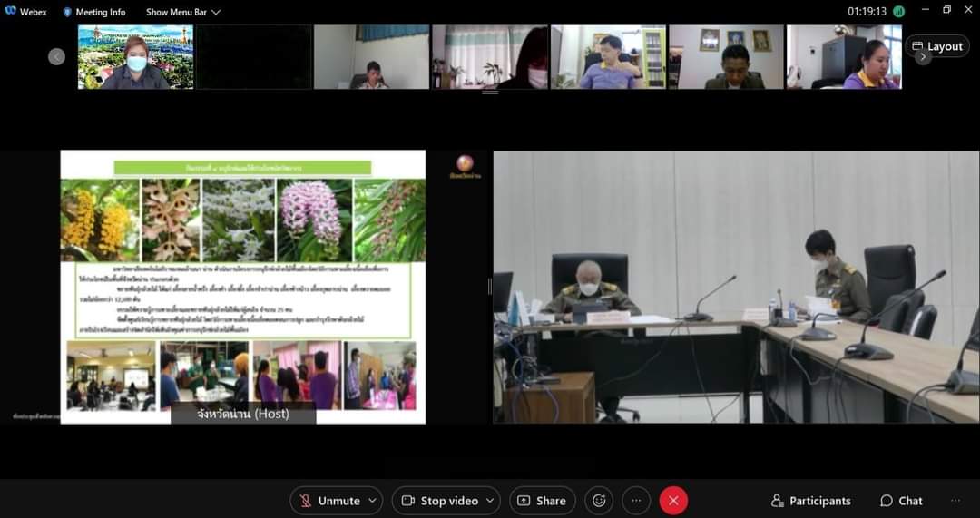The height and width of the screenshot is (518, 980).
Task: Show previous participants in video strip
Action: point(57,57)
